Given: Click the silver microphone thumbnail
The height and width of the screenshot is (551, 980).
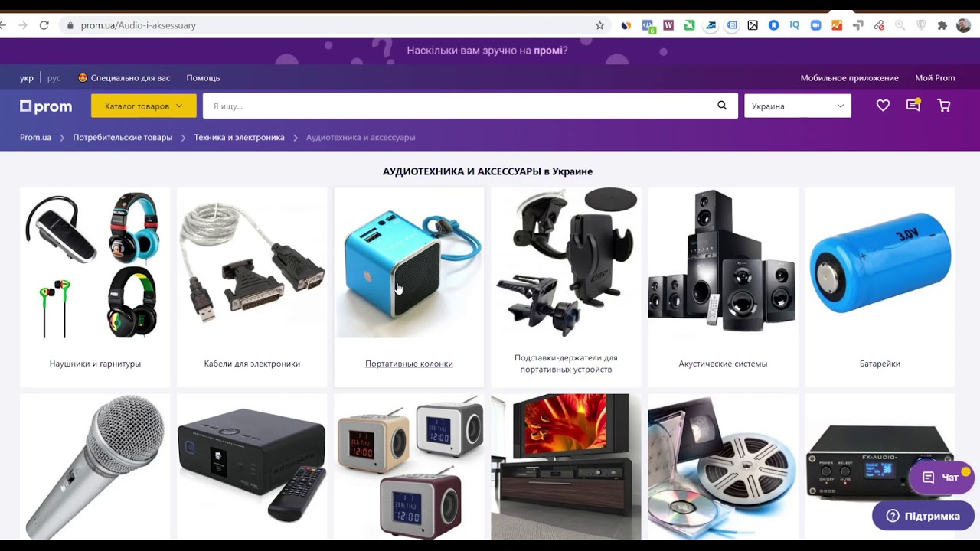Looking at the screenshot, I should click(95, 467).
